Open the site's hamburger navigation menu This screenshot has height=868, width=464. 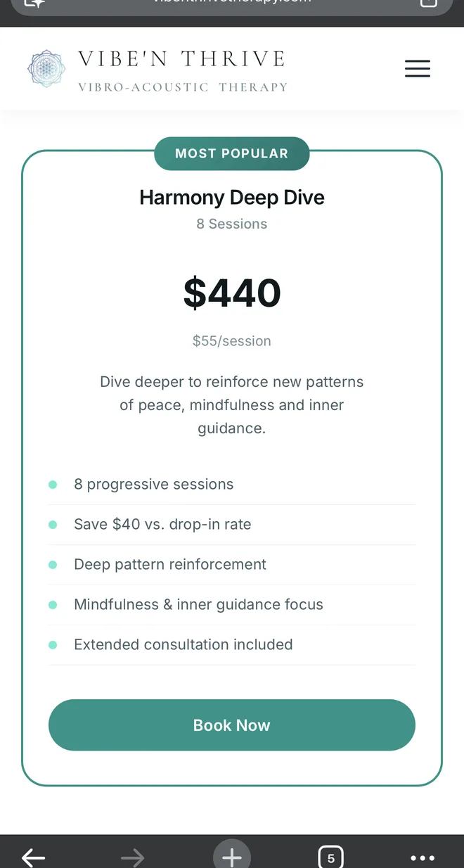pyautogui.click(x=418, y=68)
